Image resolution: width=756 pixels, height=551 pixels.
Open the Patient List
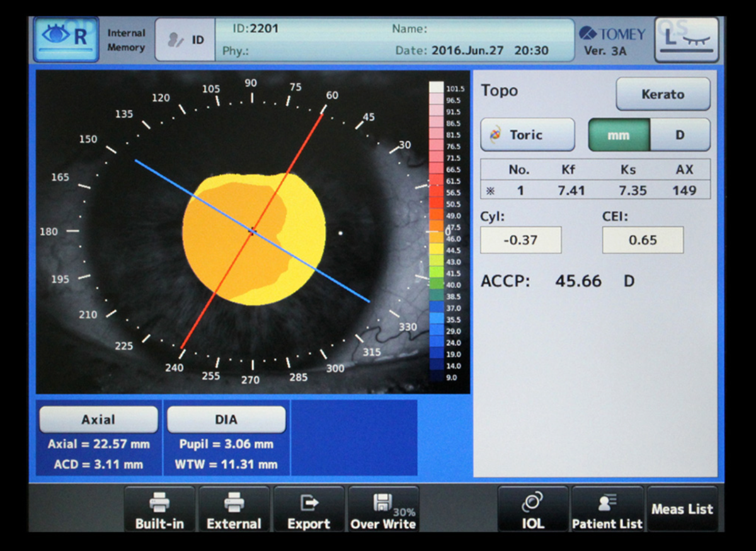pos(607,509)
